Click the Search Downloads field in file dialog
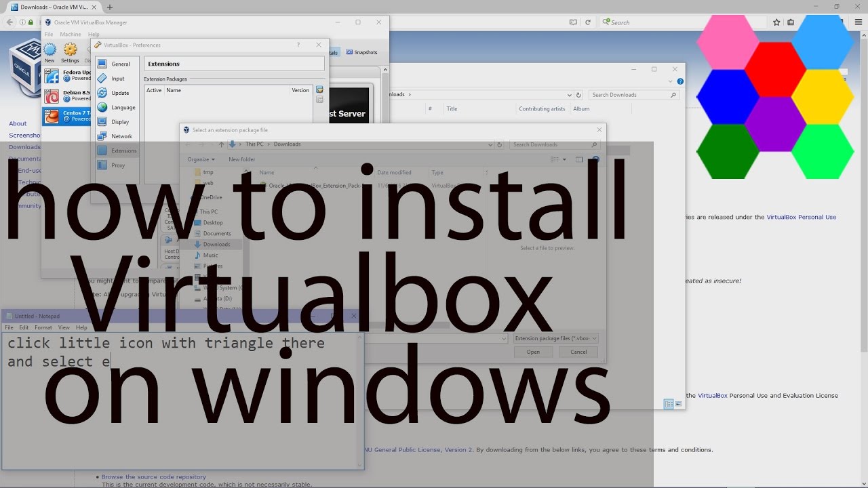 click(555, 144)
